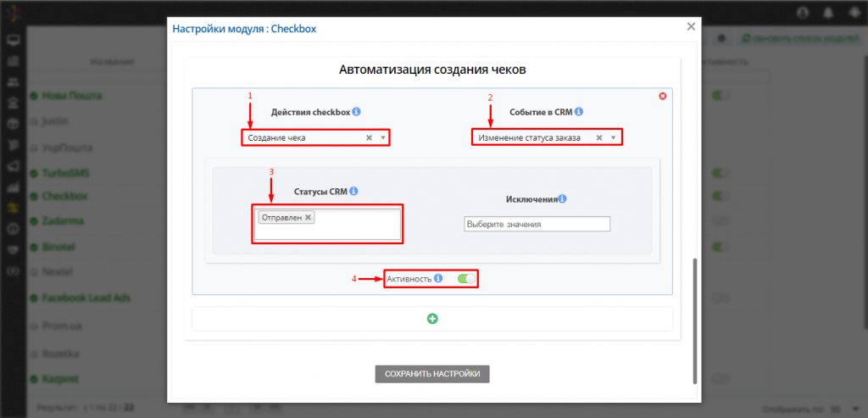Open the Создание чека combo box
Image resolution: width=868 pixels, height=418 pixels.
pyautogui.click(x=315, y=138)
